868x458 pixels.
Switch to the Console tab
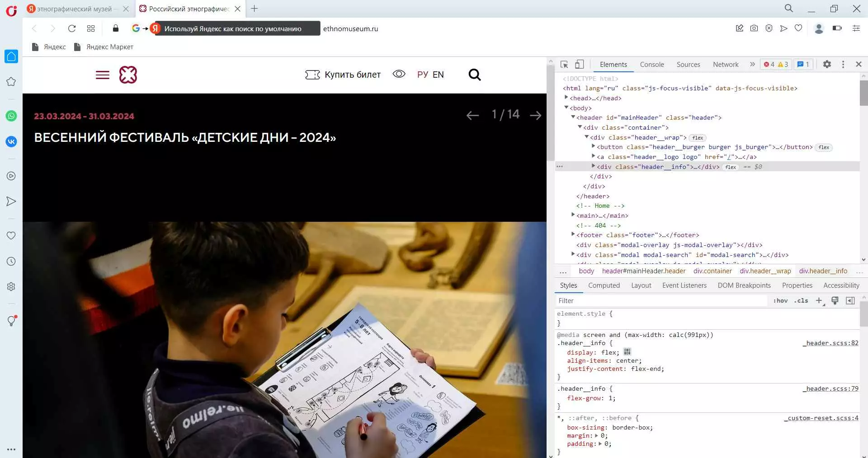(x=651, y=65)
